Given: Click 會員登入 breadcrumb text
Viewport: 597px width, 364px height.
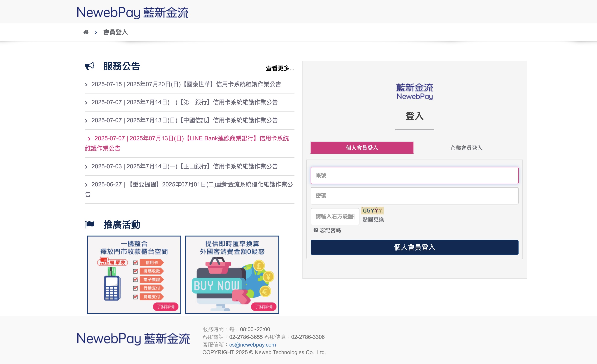Looking at the screenshot, I should point(115,32).
